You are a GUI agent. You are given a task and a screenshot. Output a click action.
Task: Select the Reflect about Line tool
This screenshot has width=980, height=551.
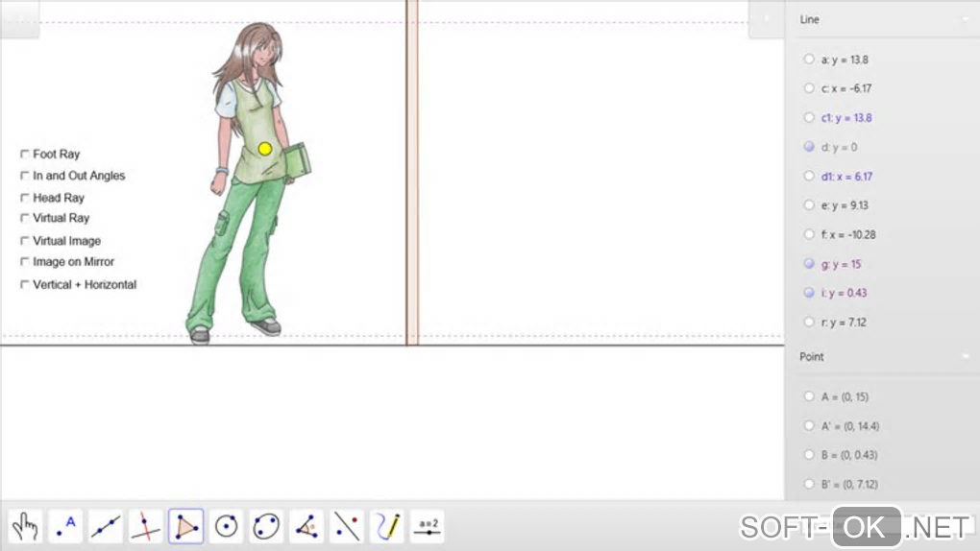pyautogui.click(x=347, y=526)
